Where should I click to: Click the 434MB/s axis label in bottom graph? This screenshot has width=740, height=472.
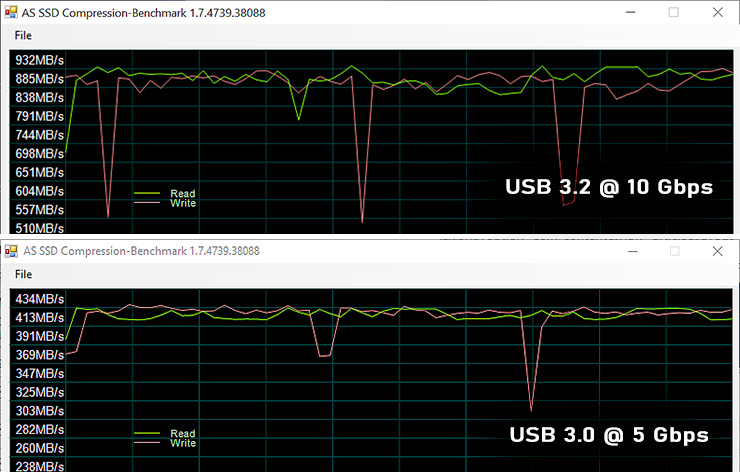point(39,299)
